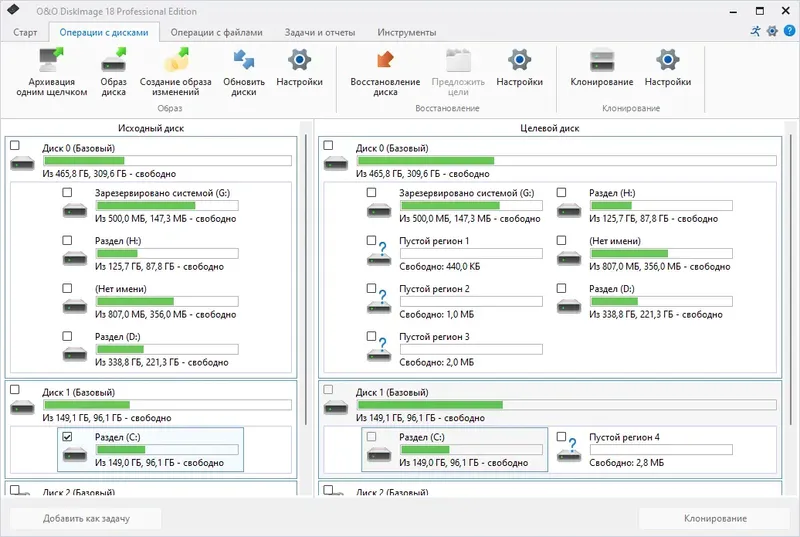Open the Задачи и отчеты tab
Viewport: 800px width, 537px height.
(320, 32)
